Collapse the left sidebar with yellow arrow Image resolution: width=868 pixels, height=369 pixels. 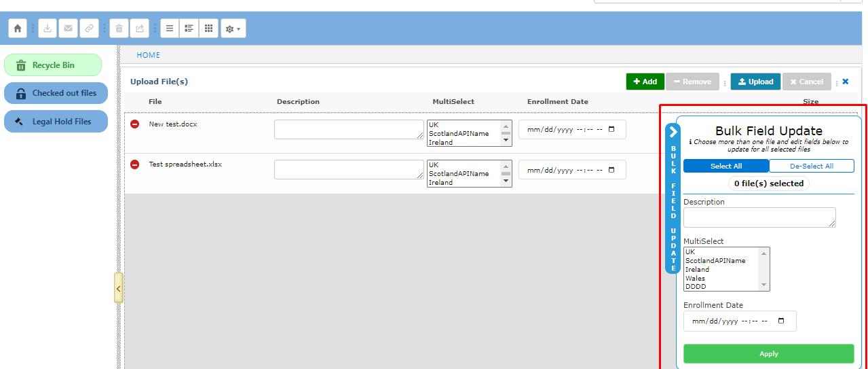click(x=119, y=288)
